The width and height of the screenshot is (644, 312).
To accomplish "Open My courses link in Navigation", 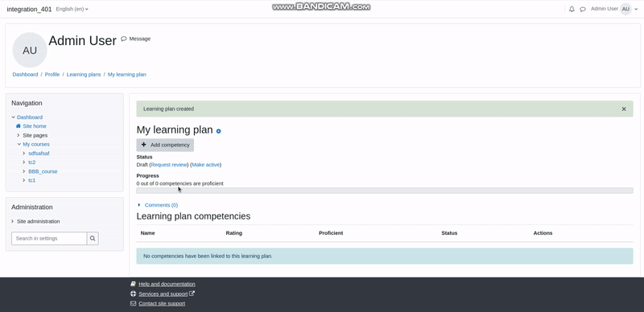I will tap(36, 144).
